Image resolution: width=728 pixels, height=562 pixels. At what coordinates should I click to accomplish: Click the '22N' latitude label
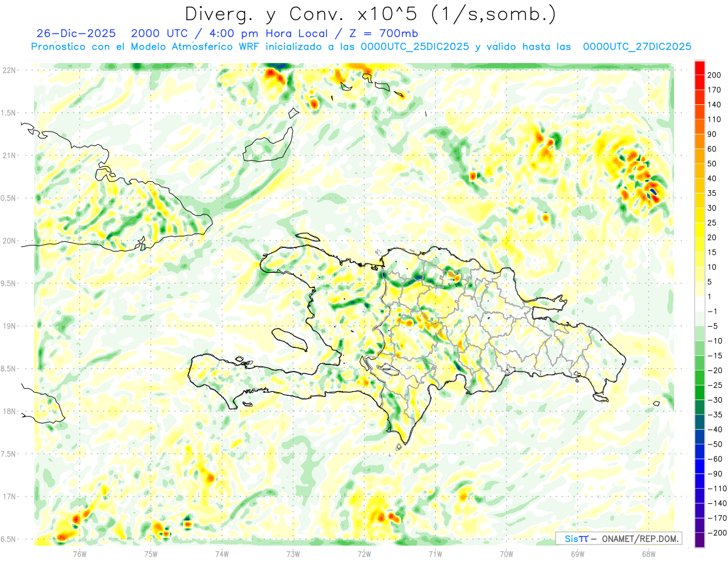(x=9, y=70)
